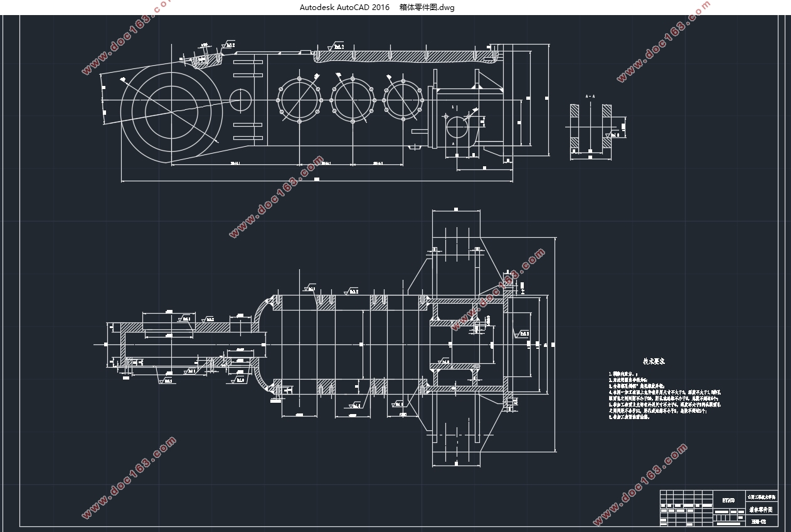Click the "A - A" section view label

pyautogui.click(x=590, y=96)
